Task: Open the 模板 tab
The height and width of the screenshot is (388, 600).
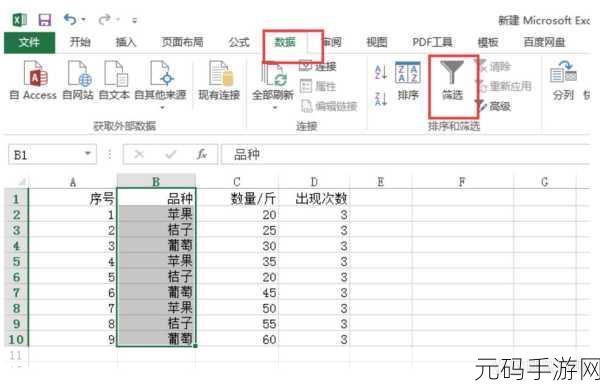Action: pos(488,42)
